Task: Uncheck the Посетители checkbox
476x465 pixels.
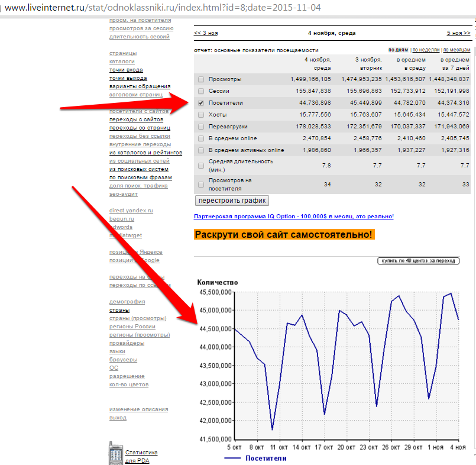Action: pos(201,103)
